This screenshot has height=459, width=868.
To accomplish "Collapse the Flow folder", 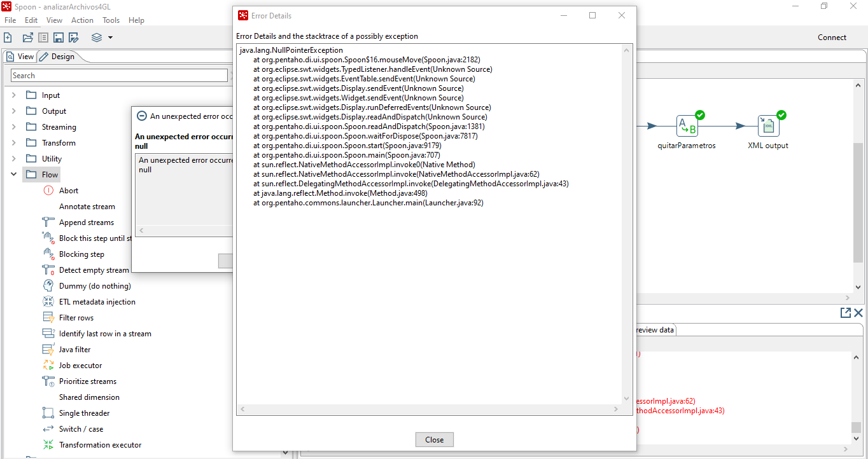I will coord(14,174).
